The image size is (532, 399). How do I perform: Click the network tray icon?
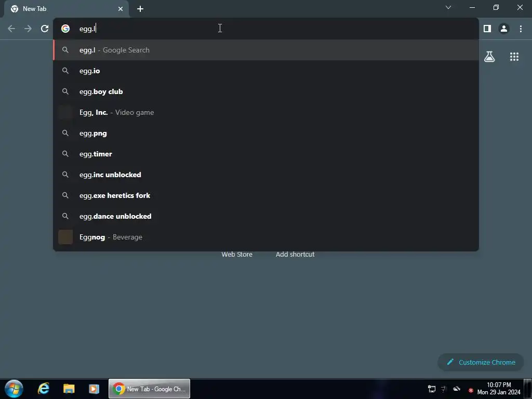432,389
